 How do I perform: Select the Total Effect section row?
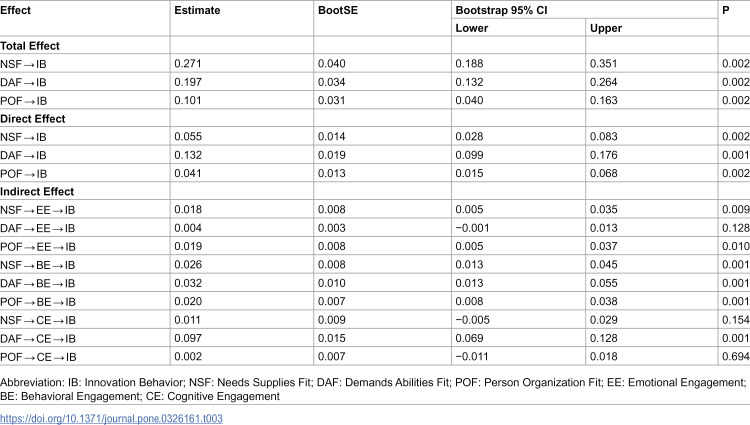(x=375, y=45)
